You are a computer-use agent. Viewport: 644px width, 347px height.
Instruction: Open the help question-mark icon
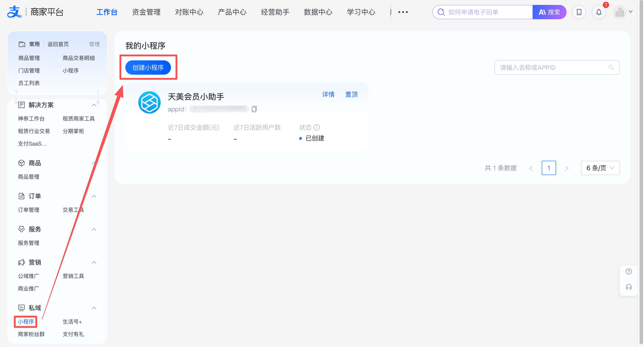(x=629, y=272)
